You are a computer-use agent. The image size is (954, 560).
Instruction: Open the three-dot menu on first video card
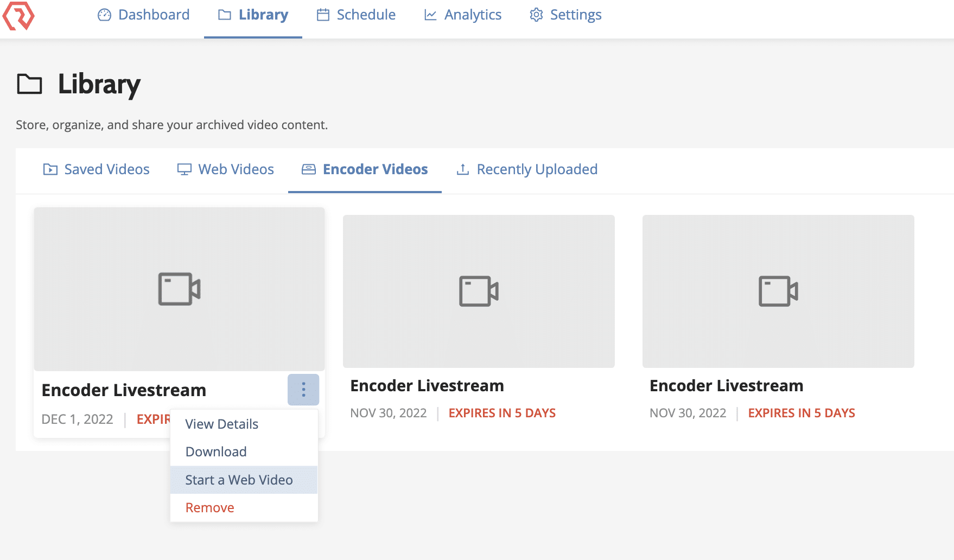click(x=303, y=390)
